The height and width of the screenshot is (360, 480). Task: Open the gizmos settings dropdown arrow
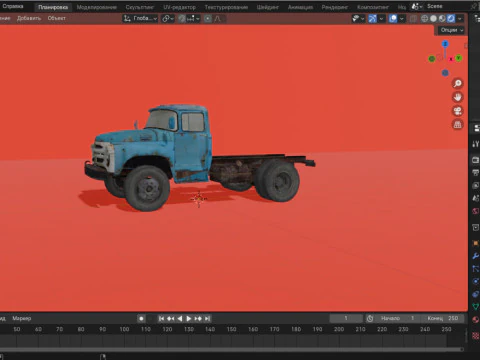click(x=381, y=19)
